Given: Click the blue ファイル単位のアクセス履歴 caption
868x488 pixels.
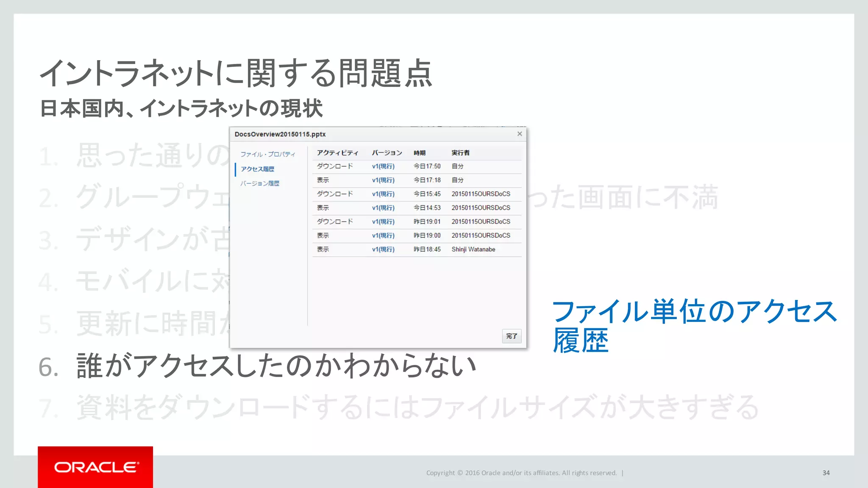Looking at the screenshot, I should click(694, 326).
